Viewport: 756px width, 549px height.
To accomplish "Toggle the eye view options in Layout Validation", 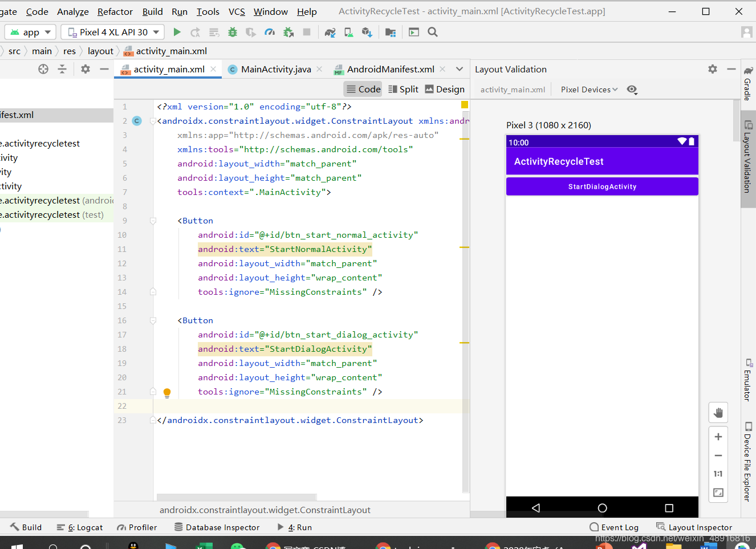I will coord(632,90).
